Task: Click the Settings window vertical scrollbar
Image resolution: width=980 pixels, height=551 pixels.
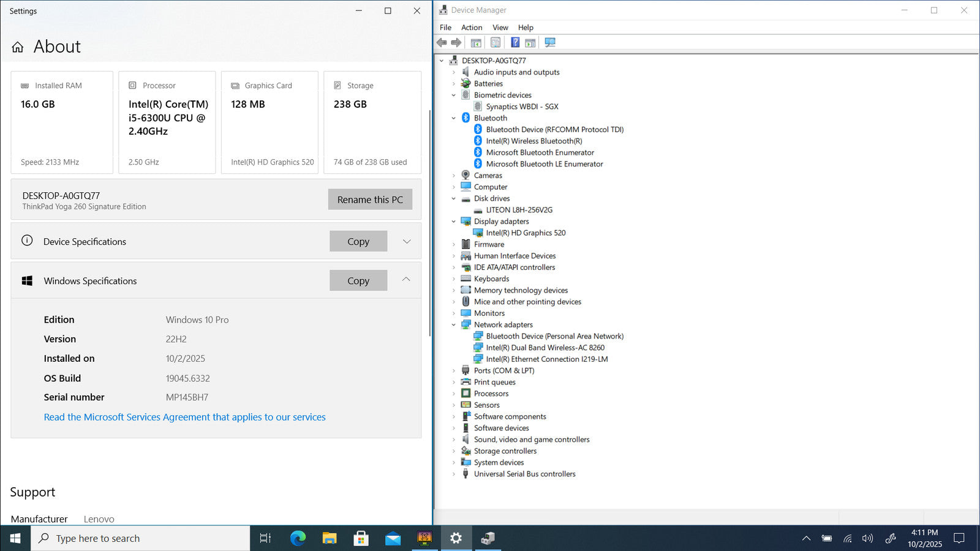Action: point(430,223)
